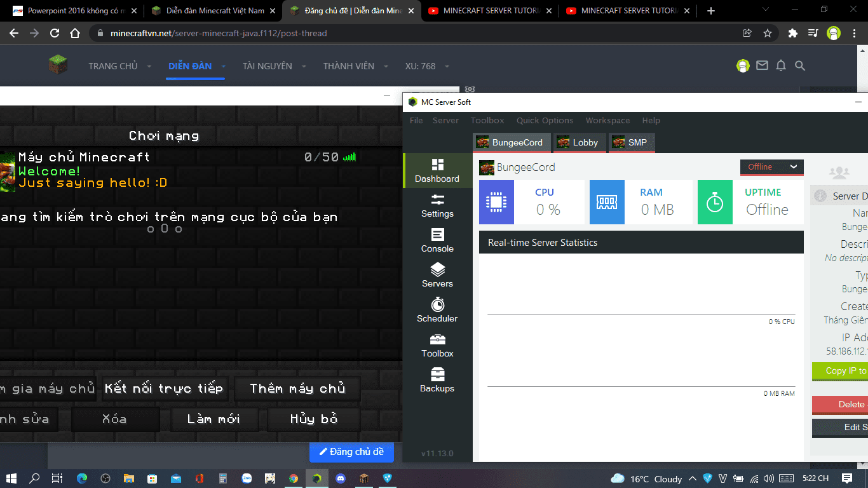Open Chrome media controls icon

click(813, 33)
